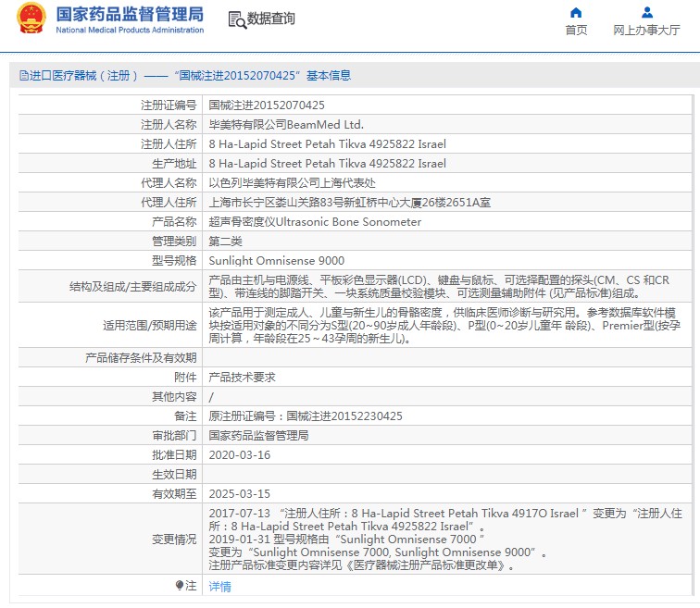The width and height of the screenshot is (700, 608).
Task: Click the 管理类别 row label
Action: pyautogui.click(x=174, y=242)
